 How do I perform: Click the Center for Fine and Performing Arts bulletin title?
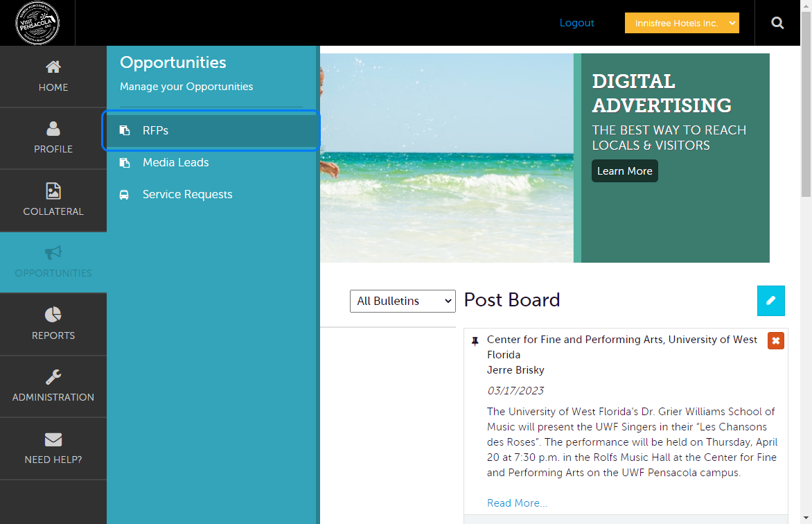(622, 347)
